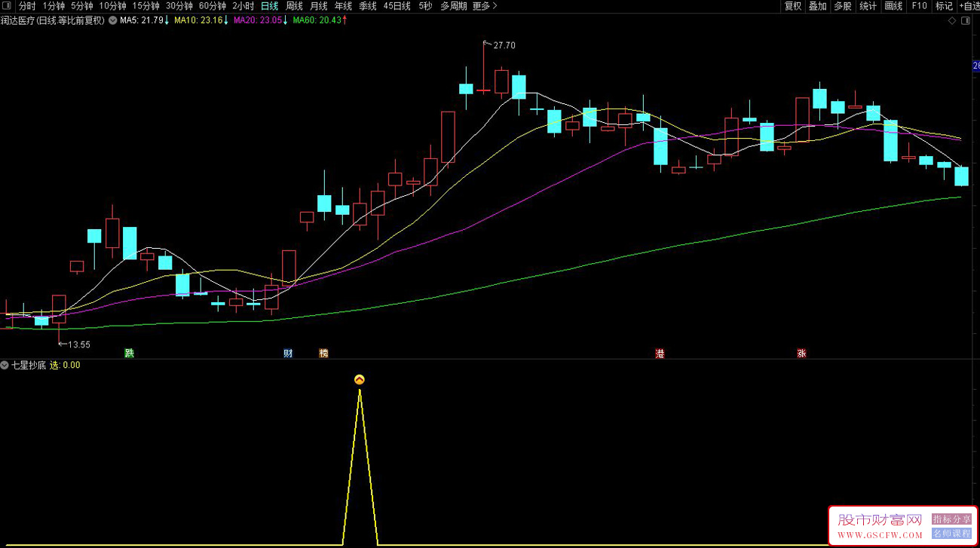The height and width of the screenshot is (548, 980).
Task: Open the 统计 statistics tool
Action: 868,6
